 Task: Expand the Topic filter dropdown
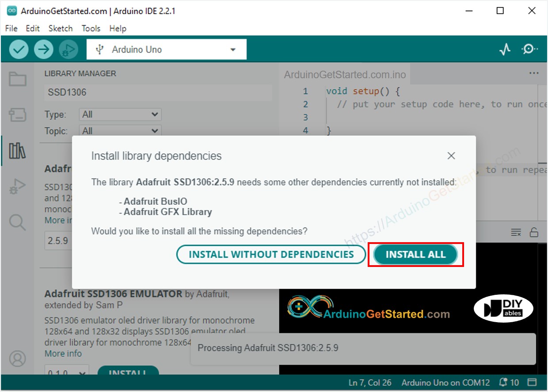click(119, 130)
